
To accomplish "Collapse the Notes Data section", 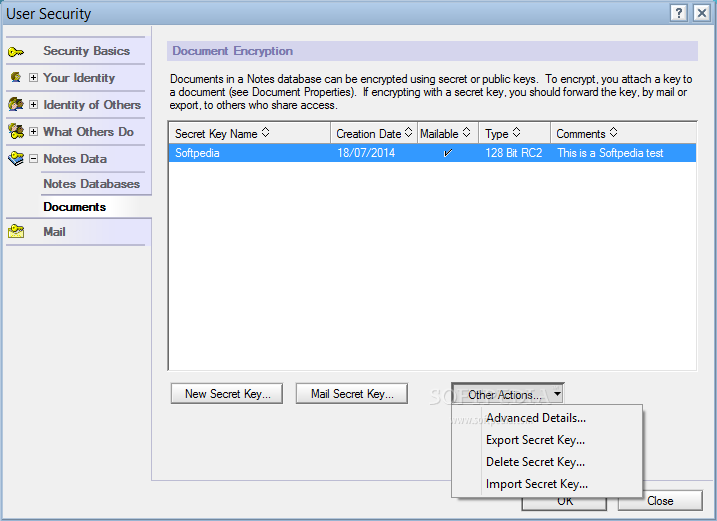I will click(33, 158).
